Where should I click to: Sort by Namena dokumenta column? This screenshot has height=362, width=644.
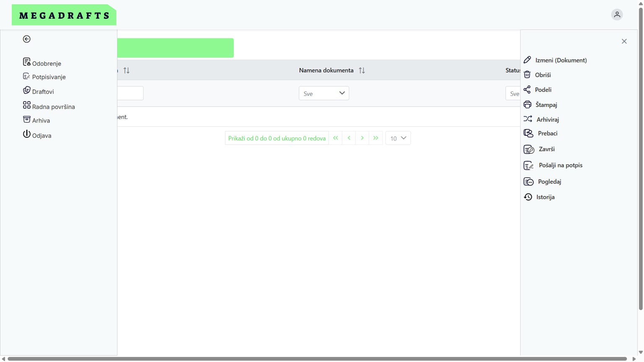pos(361,70)
